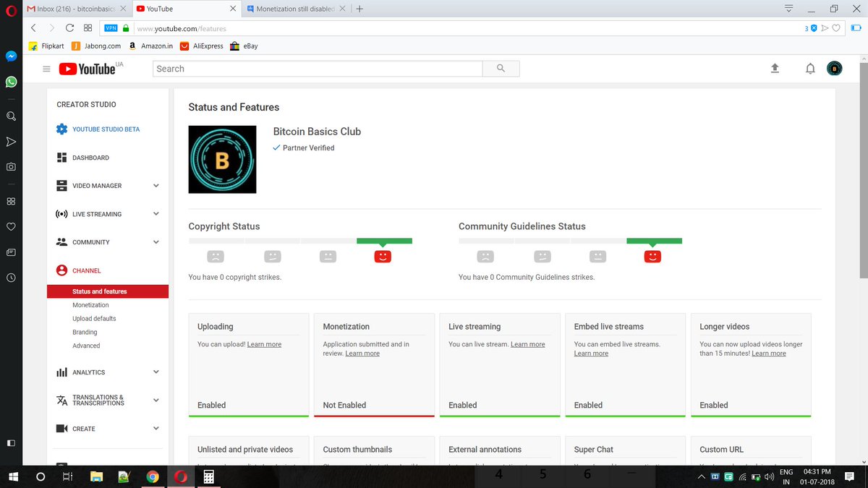Click the Windows Start button
The width and height of the screenshot is (868, 488).
13,477
